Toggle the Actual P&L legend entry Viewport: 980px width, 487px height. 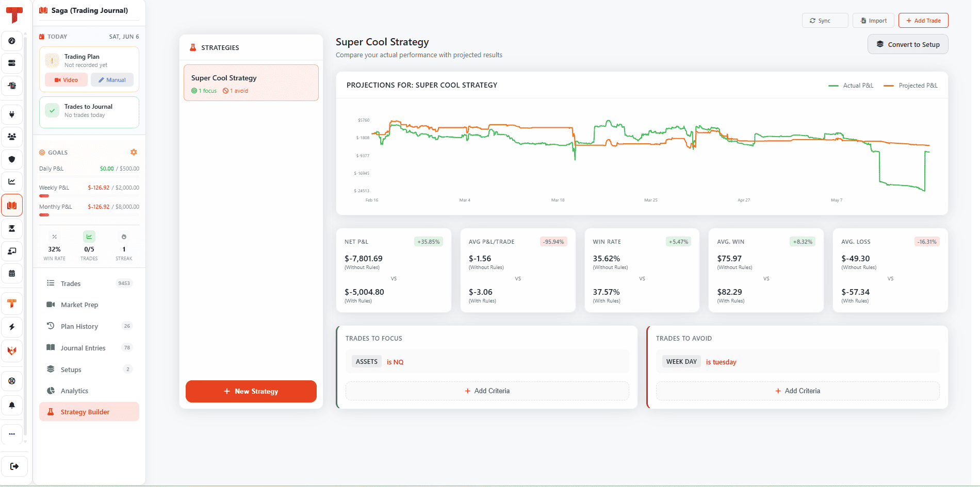[851, 86]
